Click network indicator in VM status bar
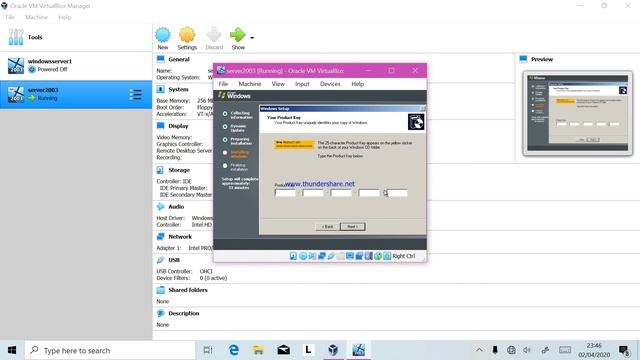Screen dimensions: 640x360 [322, 256]
